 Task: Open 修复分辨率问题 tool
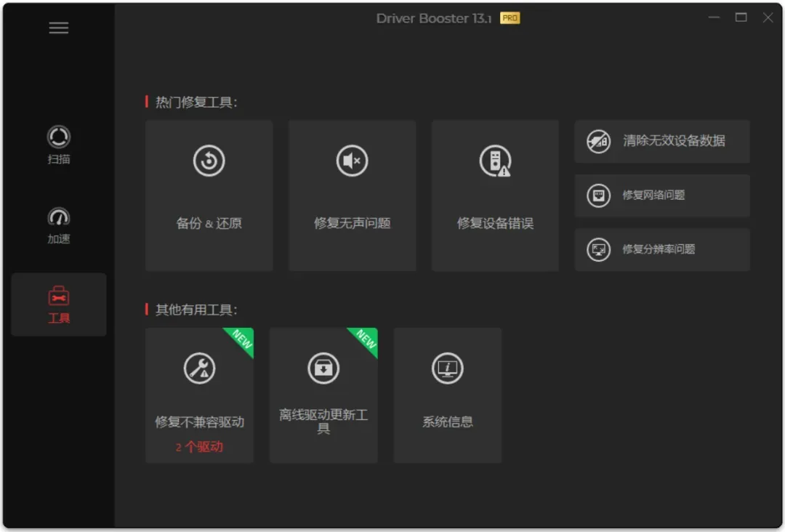click(662, 249)
